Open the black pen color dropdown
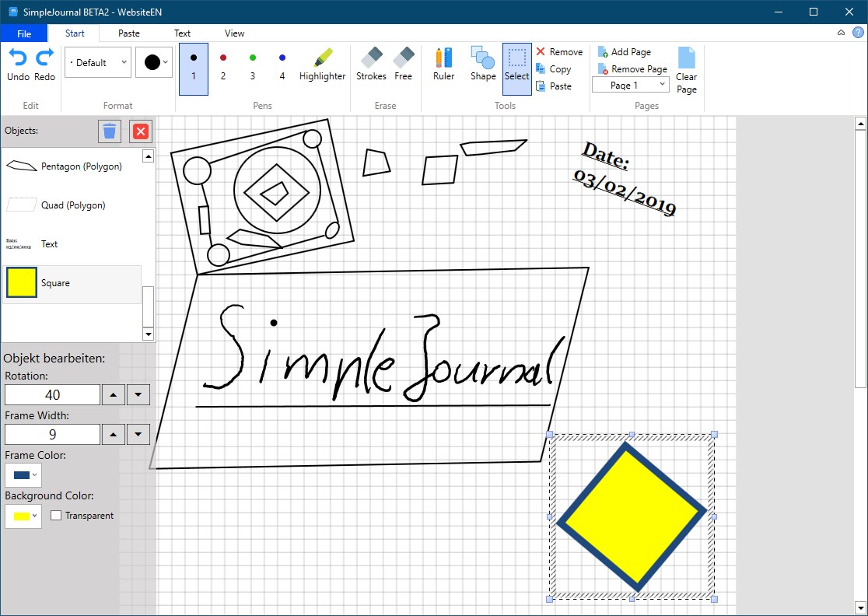Image resolution: width=868 pixels, height=616 pixels. 154,62
